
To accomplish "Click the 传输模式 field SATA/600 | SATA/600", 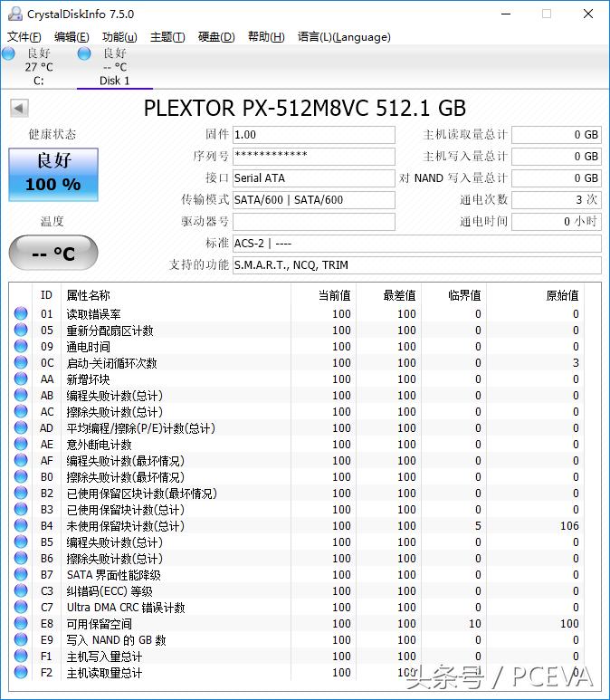I will click(x=314, y=199).
